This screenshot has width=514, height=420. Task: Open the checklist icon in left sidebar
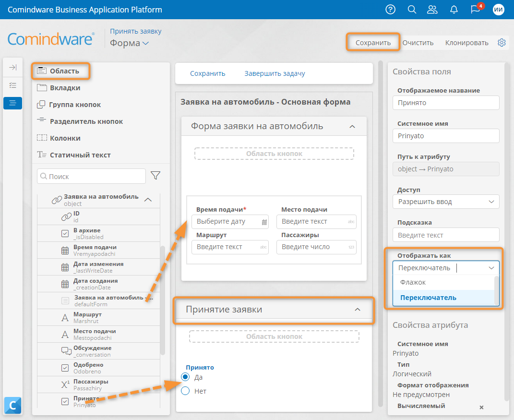click(13, 85)
